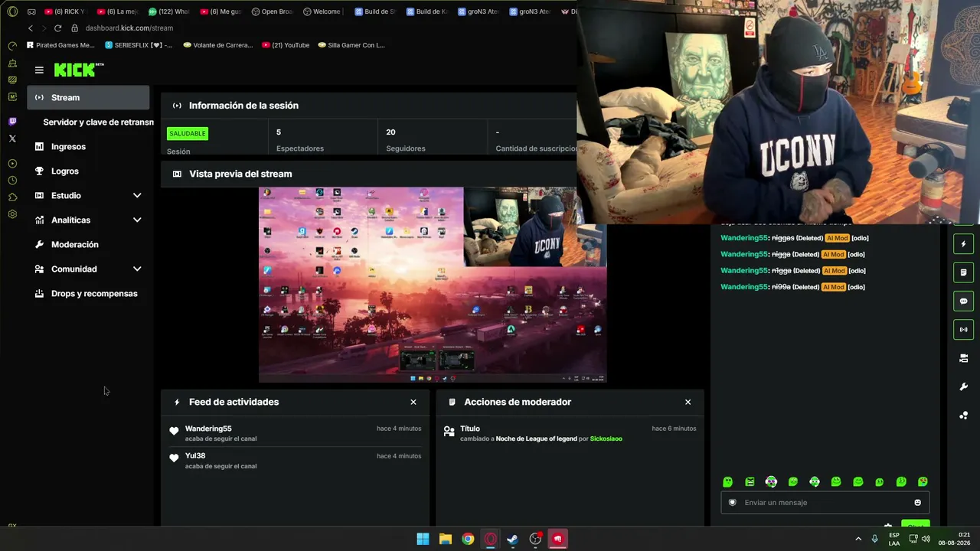Switch to the RICK YouTube tab
The width and height of the screenshot is (980, 551).
[65, 11]
